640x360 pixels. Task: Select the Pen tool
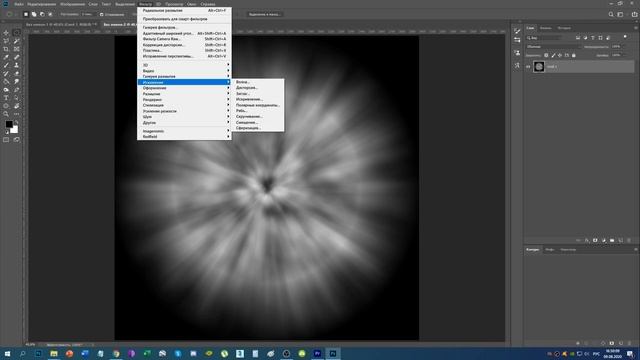pyautogui.click(x=16, y=90)
